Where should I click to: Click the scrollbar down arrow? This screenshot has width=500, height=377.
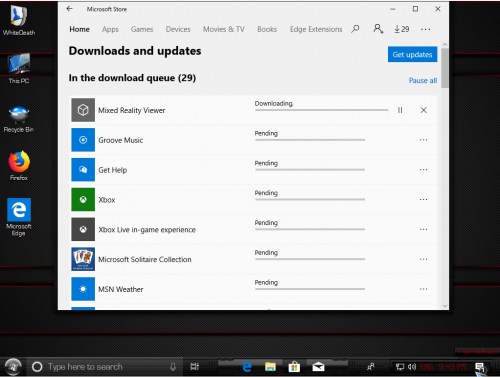pos(445,306)
